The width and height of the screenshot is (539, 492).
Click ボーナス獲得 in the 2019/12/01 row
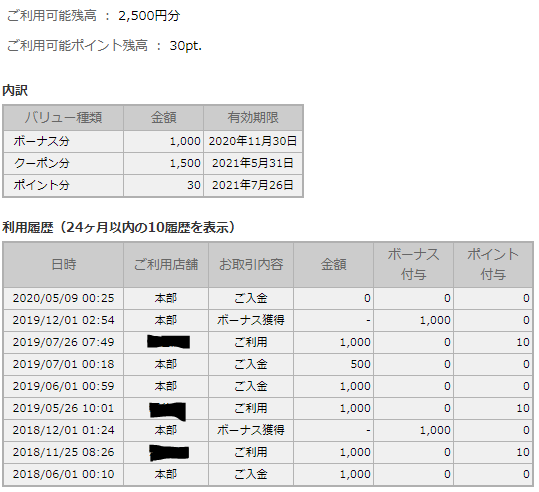pyautogui.click(x=251, y=320)
